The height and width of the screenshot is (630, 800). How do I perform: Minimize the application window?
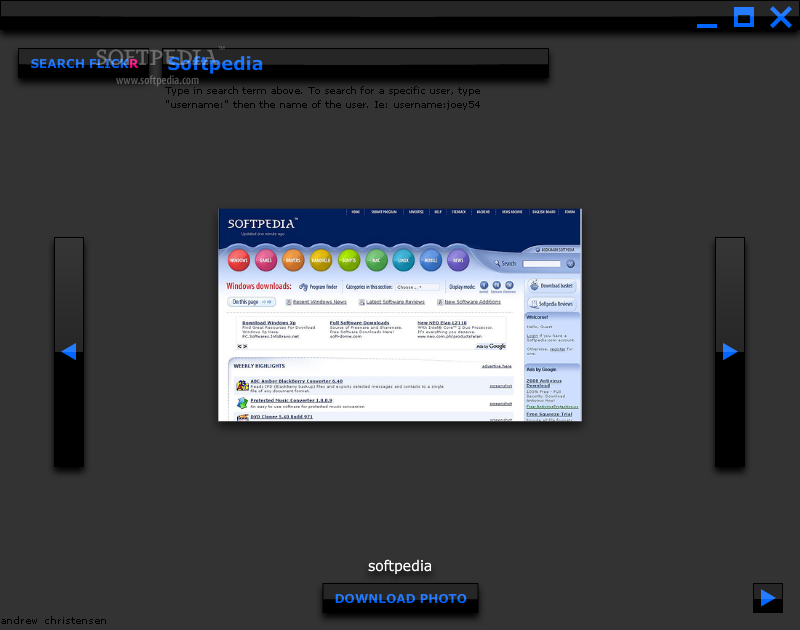(707, 25)
